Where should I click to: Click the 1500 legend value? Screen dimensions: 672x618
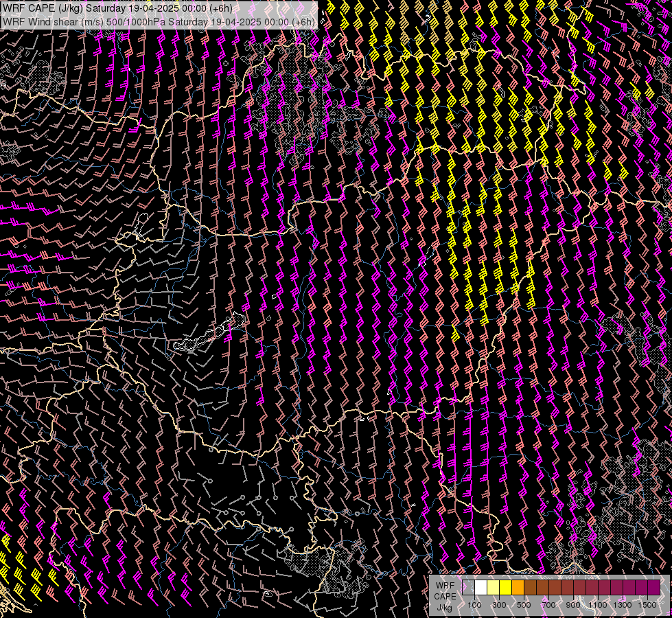pos(647,605)
